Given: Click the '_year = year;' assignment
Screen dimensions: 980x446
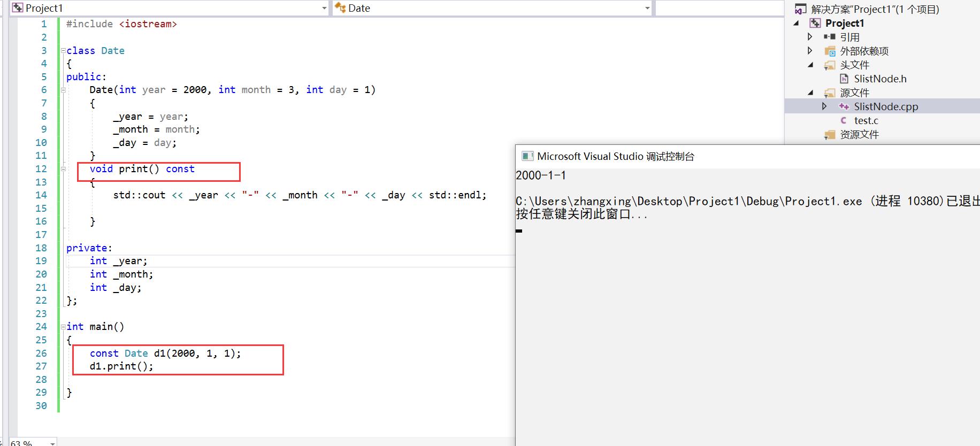Looking at the screenshot, I should 150,117.
